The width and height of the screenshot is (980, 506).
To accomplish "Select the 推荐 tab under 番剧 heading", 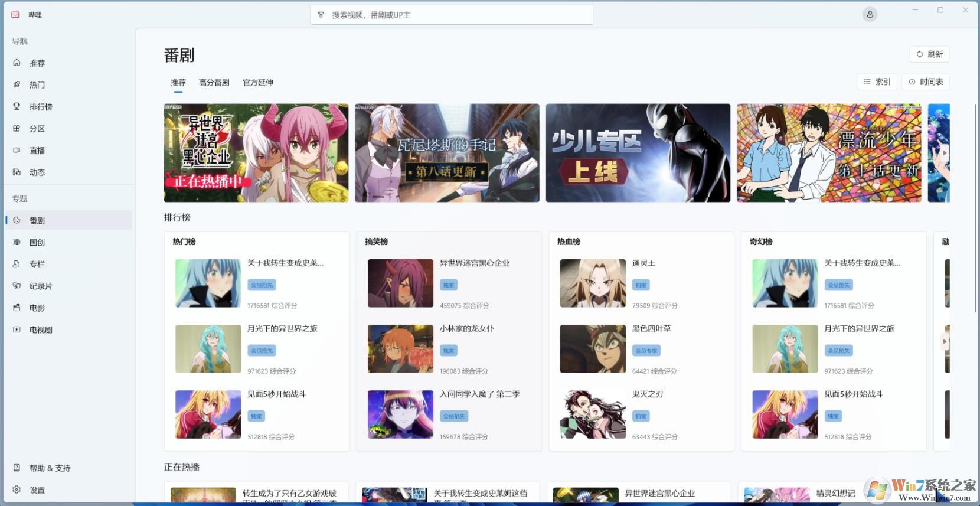I will click(178, 83).
